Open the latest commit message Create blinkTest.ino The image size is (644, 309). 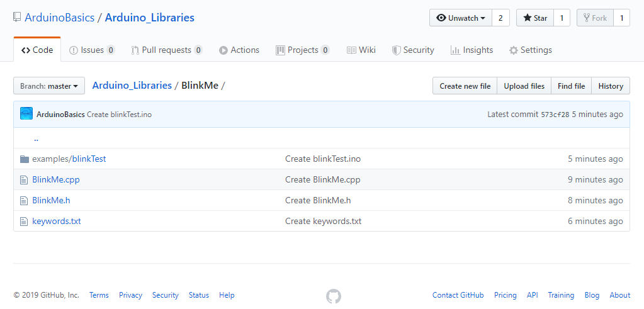(119, 115)
